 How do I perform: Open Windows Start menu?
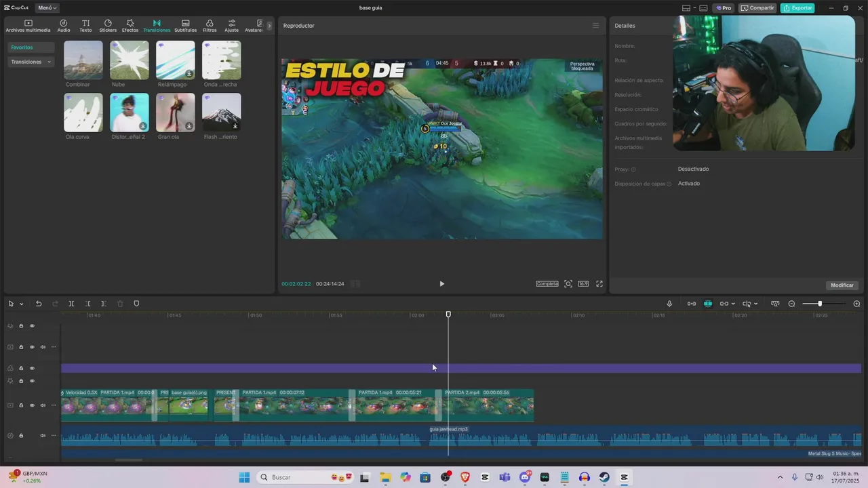point(244,477)
